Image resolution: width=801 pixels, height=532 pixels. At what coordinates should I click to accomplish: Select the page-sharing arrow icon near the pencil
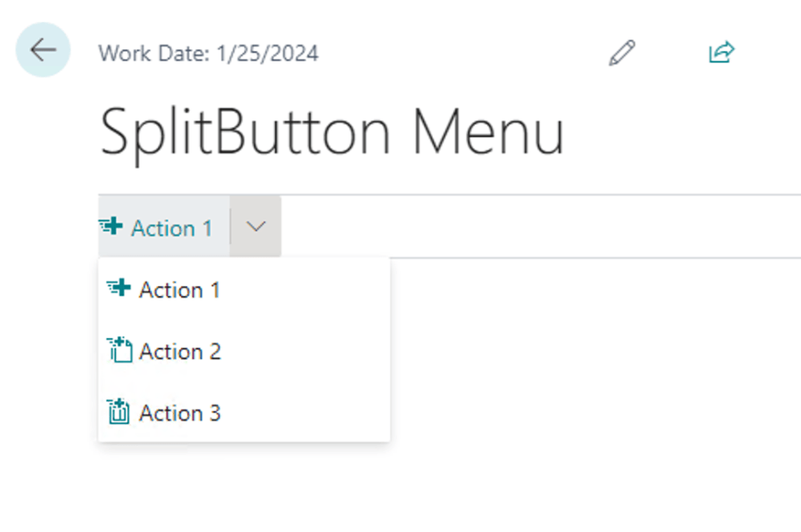coord(720,52)
